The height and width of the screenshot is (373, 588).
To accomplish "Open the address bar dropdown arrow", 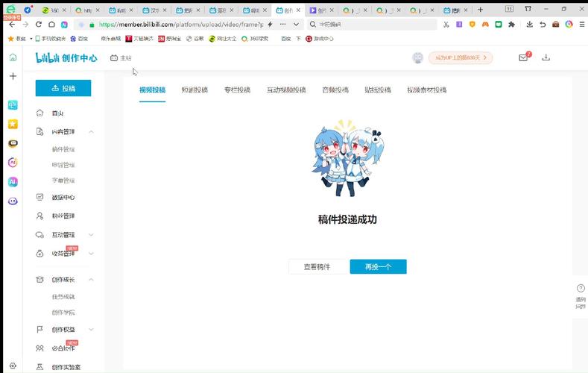I will pos(297,25).
